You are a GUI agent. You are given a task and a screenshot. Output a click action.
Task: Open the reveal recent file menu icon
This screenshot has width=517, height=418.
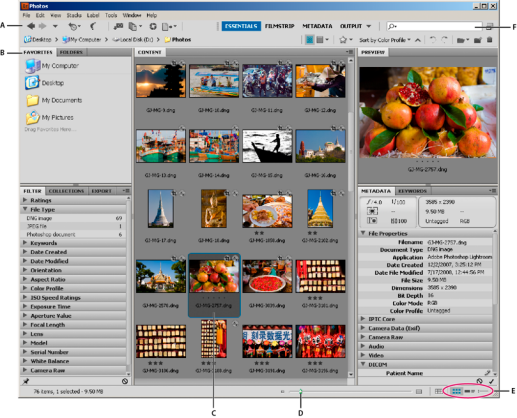[x=74, y=26]
